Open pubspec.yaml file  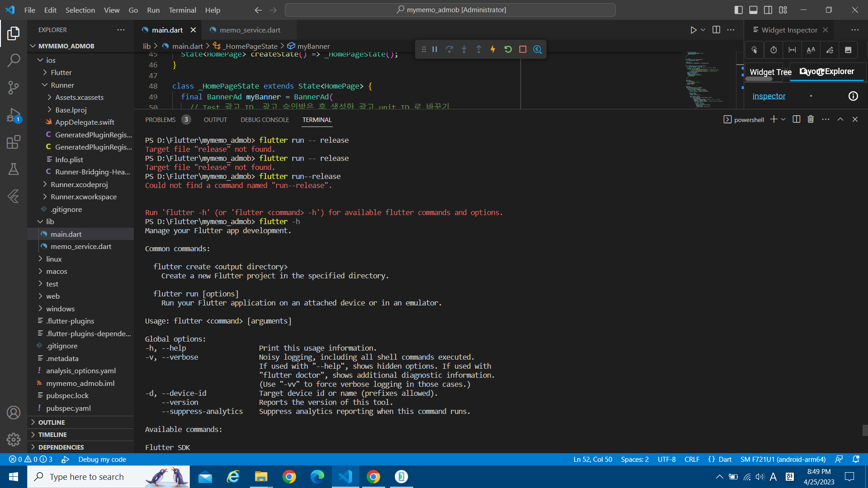pyautogui.click(x=80, y=408)
